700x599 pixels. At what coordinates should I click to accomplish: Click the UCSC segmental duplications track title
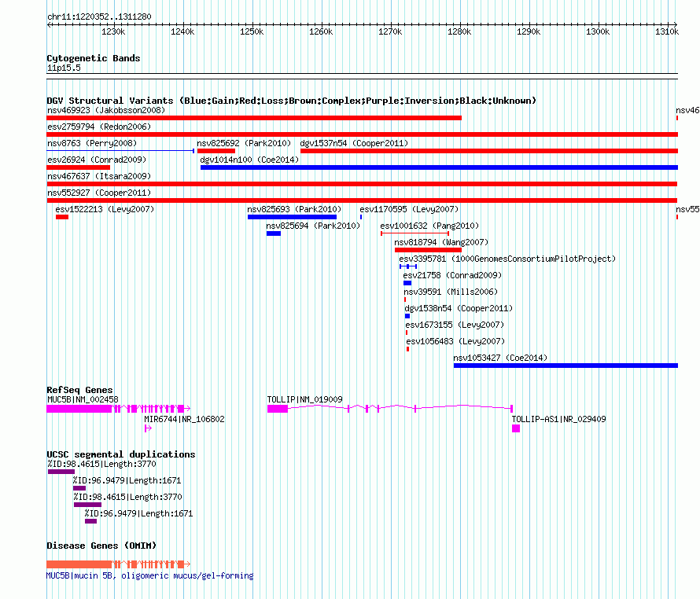coord(121,454)
